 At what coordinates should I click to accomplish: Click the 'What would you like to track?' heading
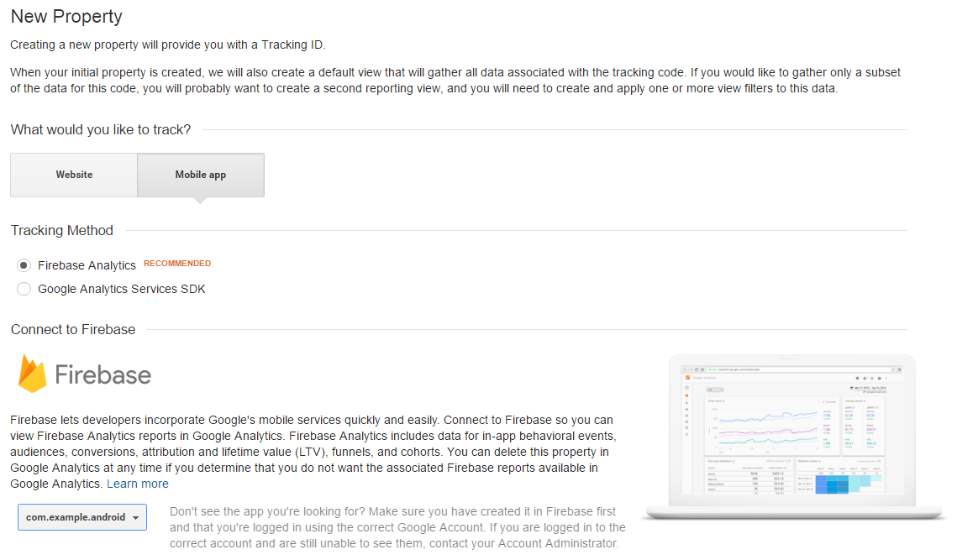point(101,130)
